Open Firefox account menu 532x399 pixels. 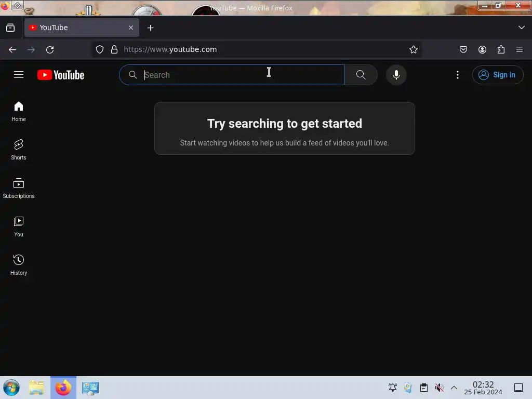(482, 49)
